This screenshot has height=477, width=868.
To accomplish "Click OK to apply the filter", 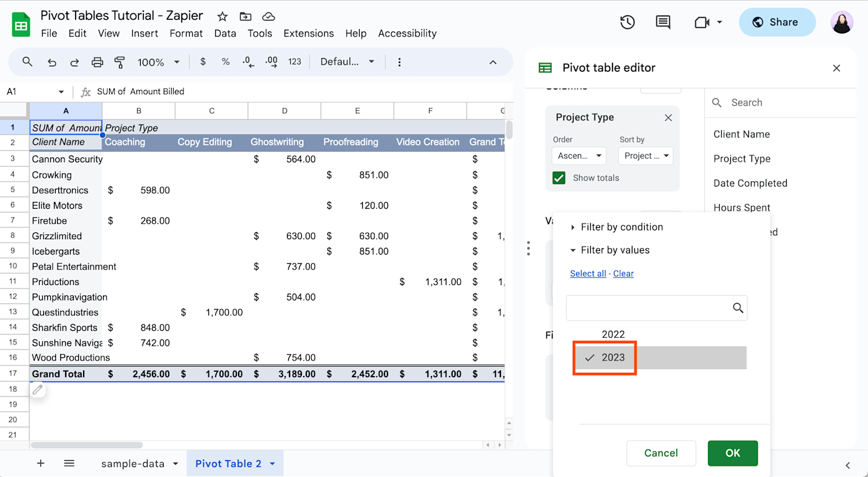I will [x=733, y=453].
